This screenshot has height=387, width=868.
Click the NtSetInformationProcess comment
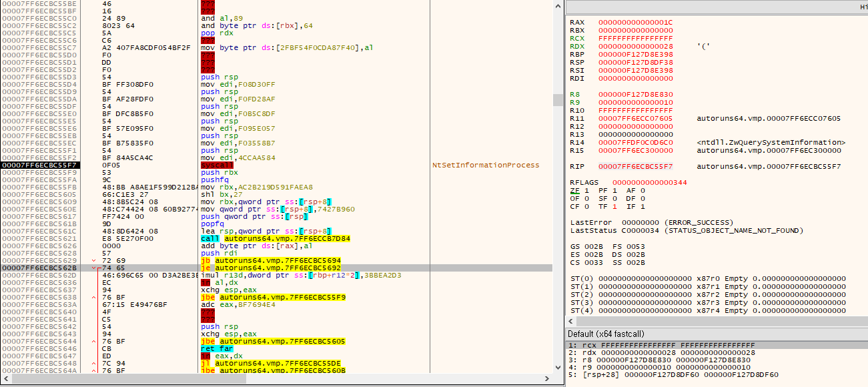485,165
